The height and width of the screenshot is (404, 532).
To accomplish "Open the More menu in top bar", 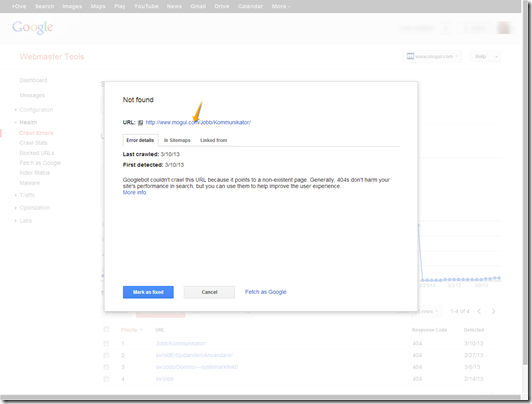I will coord(281,6).
